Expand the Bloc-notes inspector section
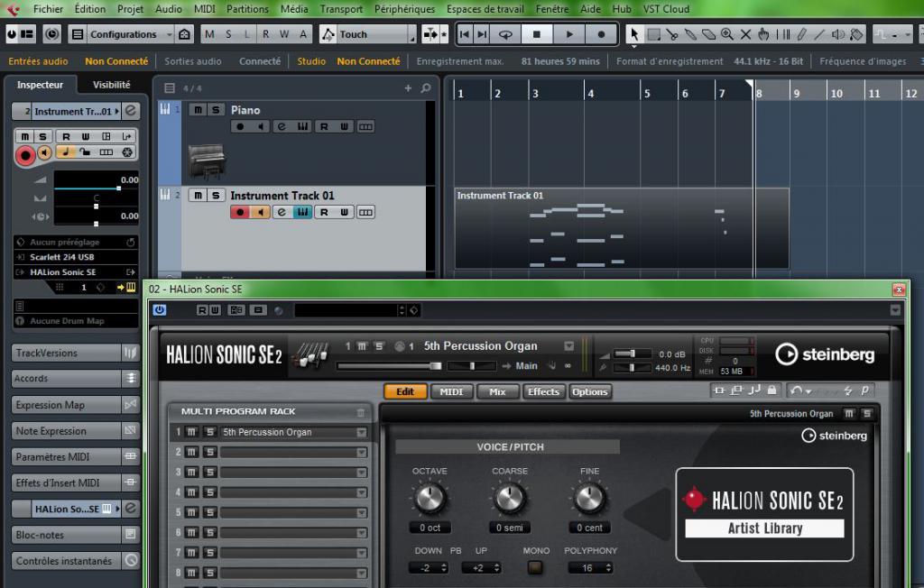Screen dimensions: 924x588 pos(76,535)
